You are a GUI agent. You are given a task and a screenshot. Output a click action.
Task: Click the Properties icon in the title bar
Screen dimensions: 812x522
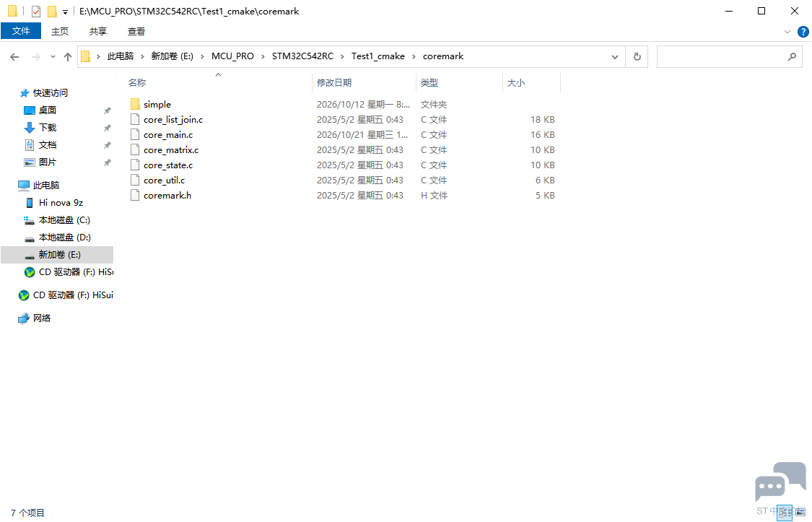click(36, 11)
